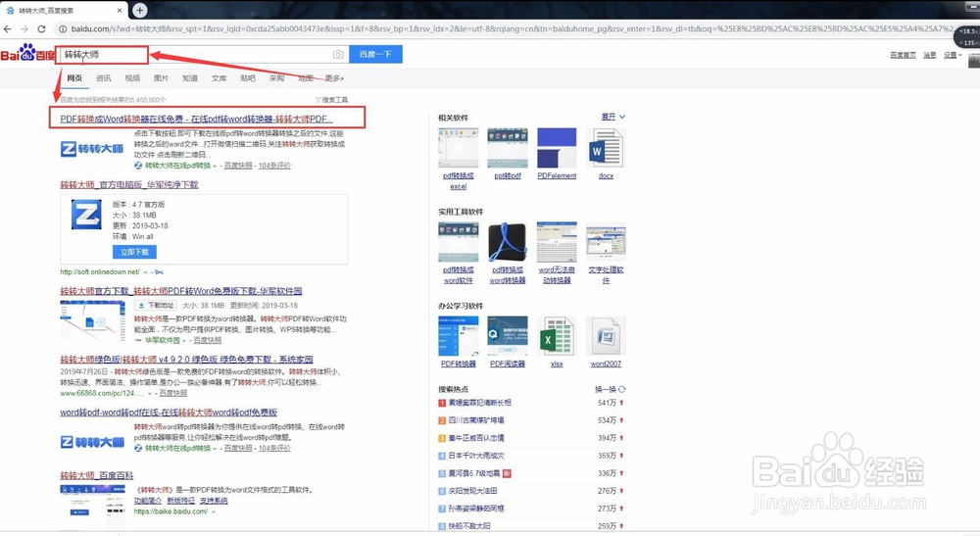Open a new browser tab with the plus icon
Viewport: 980px width, 536px height.
[x=140, y=10]
